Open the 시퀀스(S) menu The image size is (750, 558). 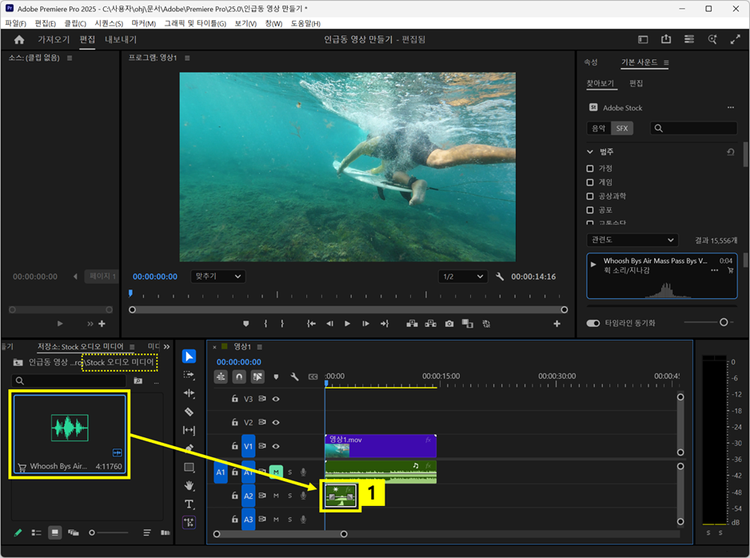(109, 22)
